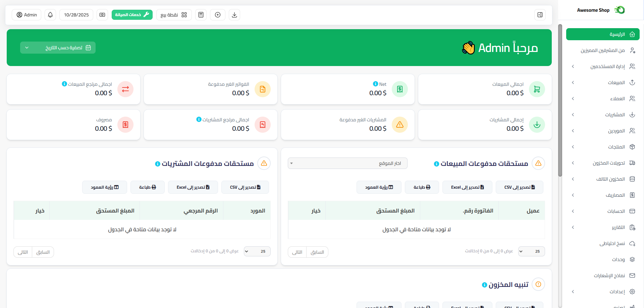Open the location selection combo box

point(347,163)
